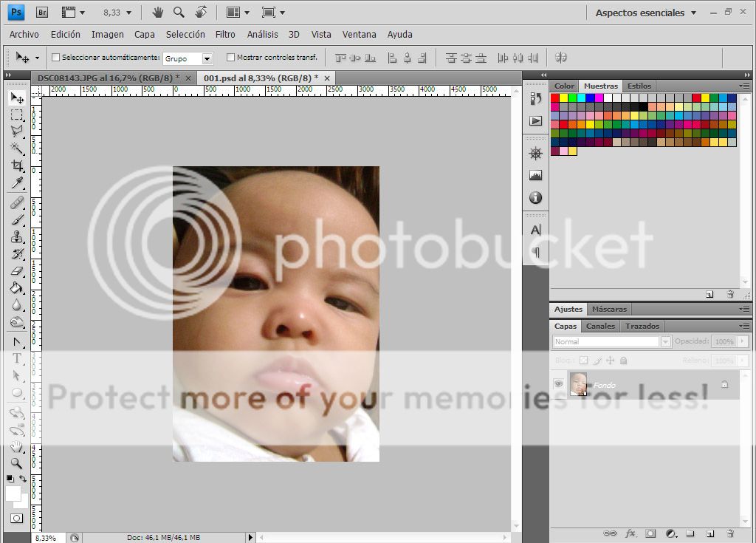Screen dimensions: 756x543
Task: Open the Aspectos esenciales workspace menu
Action: pos(645,13)
